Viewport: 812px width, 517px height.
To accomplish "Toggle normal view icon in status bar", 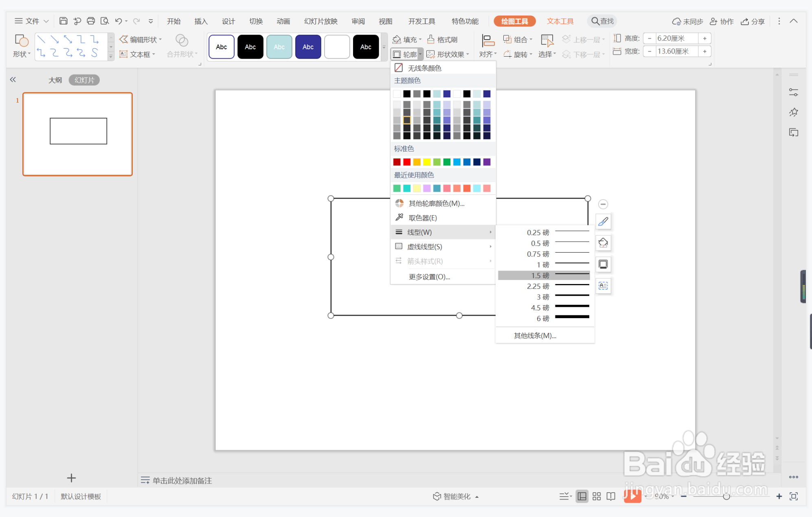I will [x=582, y=496].
